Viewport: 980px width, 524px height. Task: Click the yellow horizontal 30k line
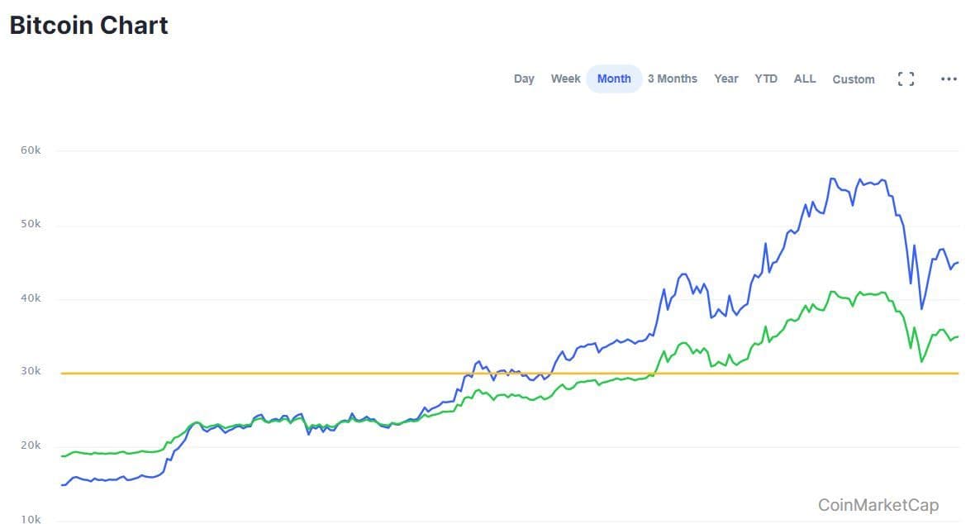(x=331, y=373)
